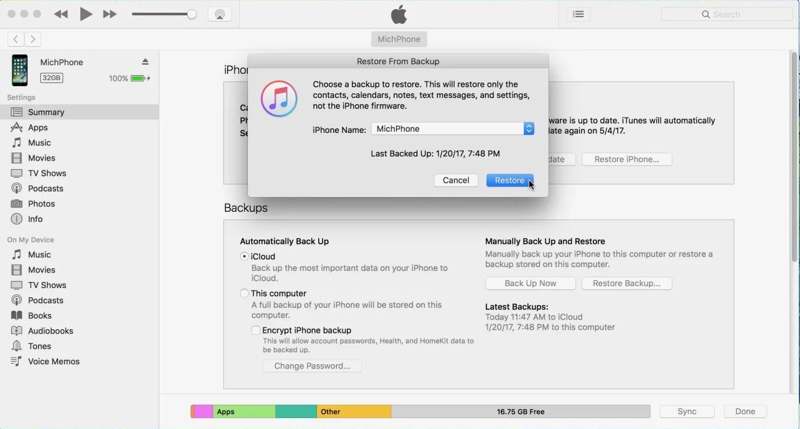Click the iPhone device thumbnail icon
Image resolution: width=800 pixels, height=429 pixels.
[20, 70]
